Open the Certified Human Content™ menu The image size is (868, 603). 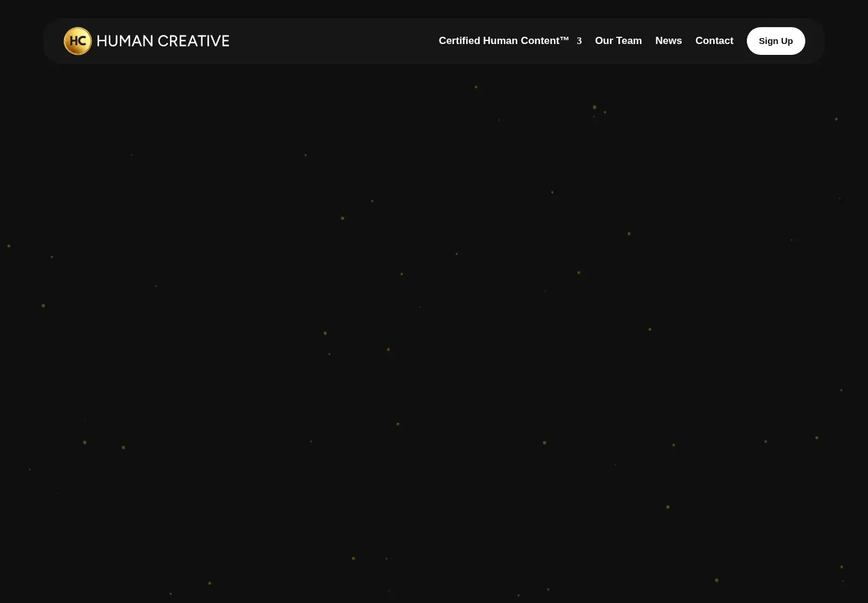[503, 40]
